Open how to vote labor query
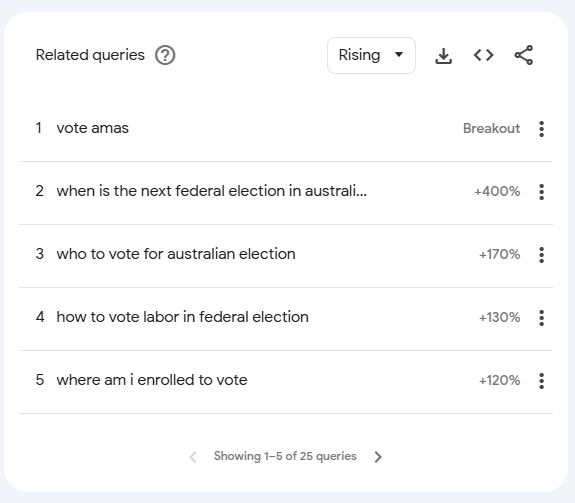The height and width of the screenshot is (503, 575). pyautogui.click(x=182, y=317)
